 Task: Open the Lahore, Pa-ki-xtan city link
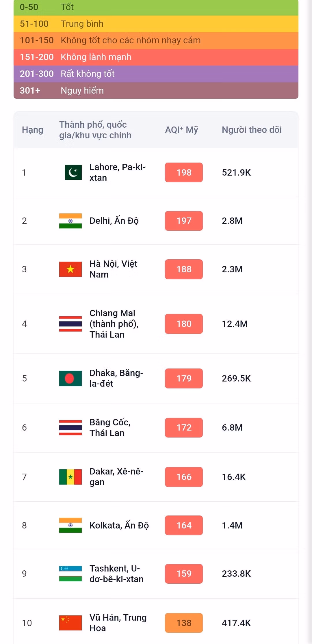[x=117, y=172]
